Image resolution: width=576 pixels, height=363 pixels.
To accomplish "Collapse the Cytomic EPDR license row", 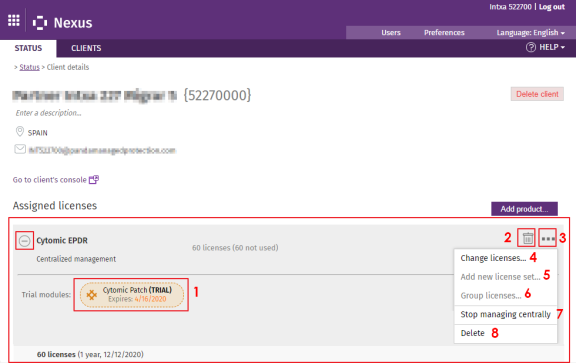I will pos(25,241).
